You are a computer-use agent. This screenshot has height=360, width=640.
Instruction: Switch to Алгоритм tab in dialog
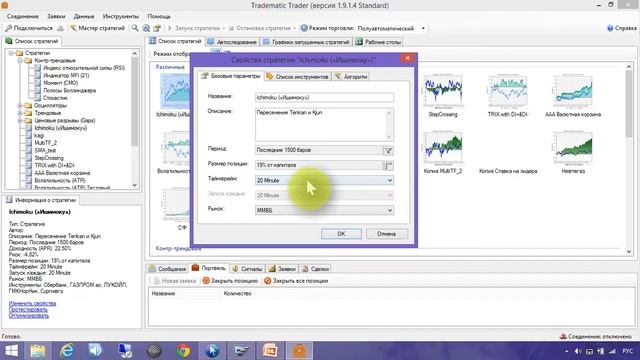click(351, 76)
